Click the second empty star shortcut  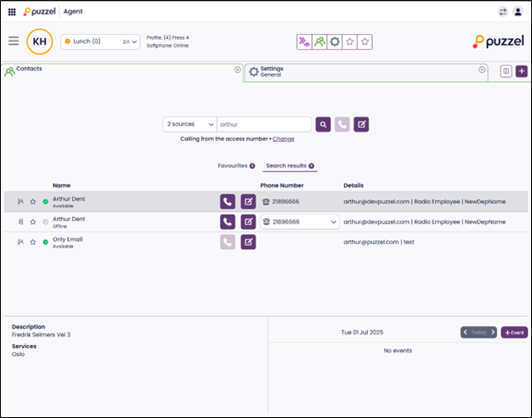coord(365,42)
